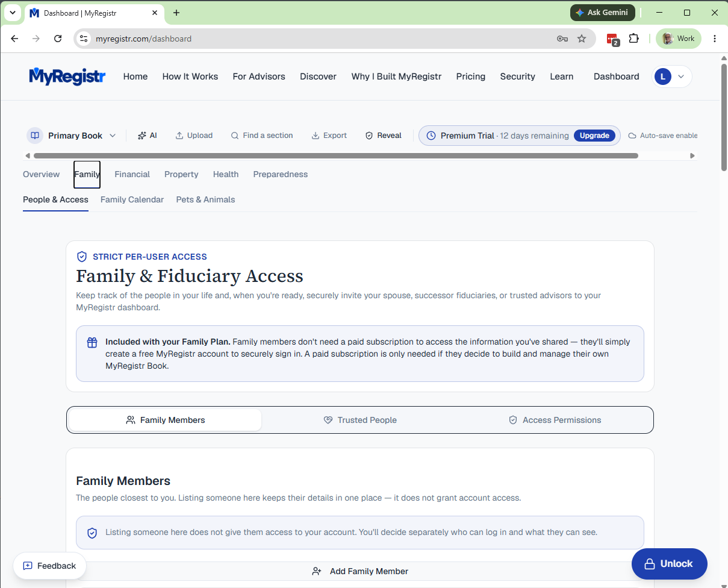This screenshot has height=588, width=728.
Task: Click the Premium Trial clock icon
Action: click(431, 136)
